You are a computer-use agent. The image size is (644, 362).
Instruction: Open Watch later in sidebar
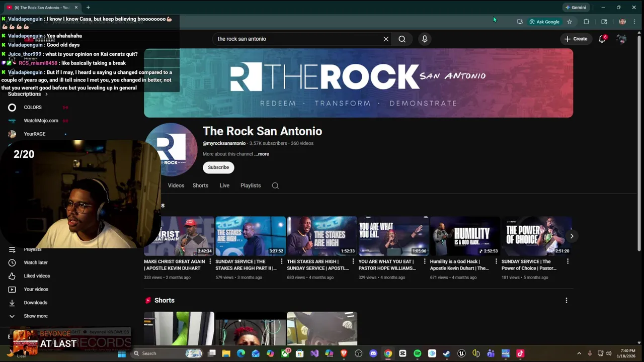tap(35, 262)
